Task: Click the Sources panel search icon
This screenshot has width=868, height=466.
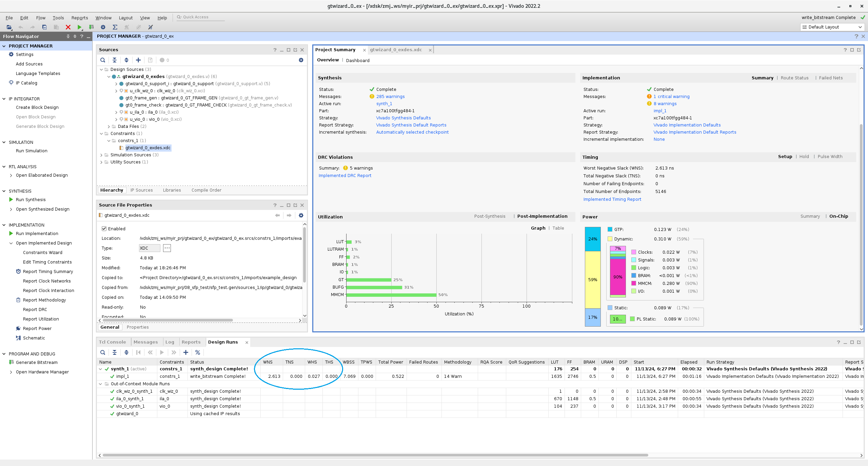Action: coord(103,60)
